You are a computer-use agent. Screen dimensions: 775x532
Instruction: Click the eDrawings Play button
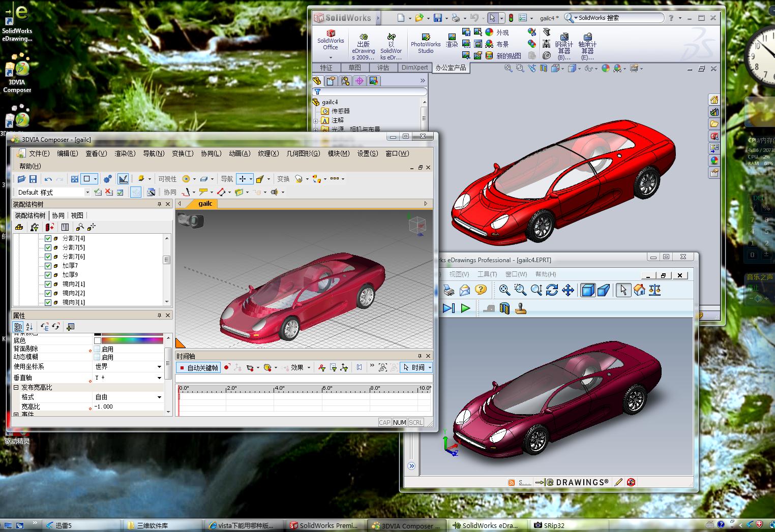465,308
